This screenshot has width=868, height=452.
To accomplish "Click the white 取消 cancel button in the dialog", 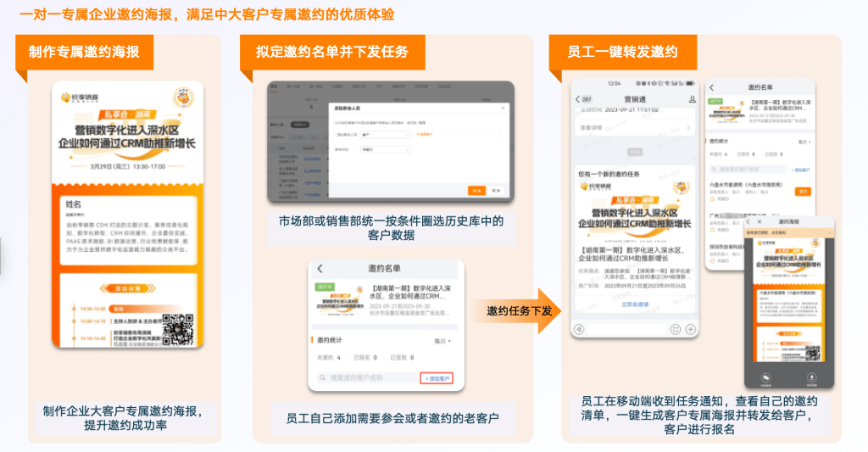I will pyautogui.click(x=496, y=190).
